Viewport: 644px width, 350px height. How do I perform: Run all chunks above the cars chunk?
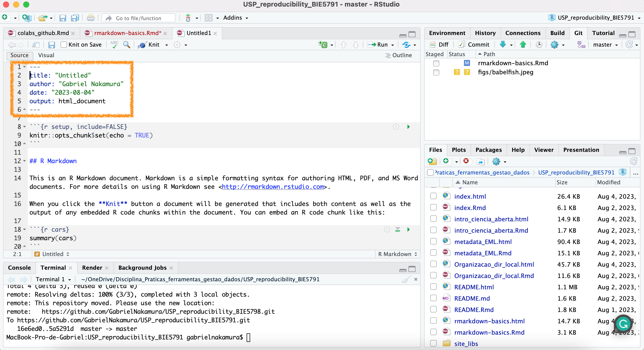pyautogui.click(x=398, y=229)
